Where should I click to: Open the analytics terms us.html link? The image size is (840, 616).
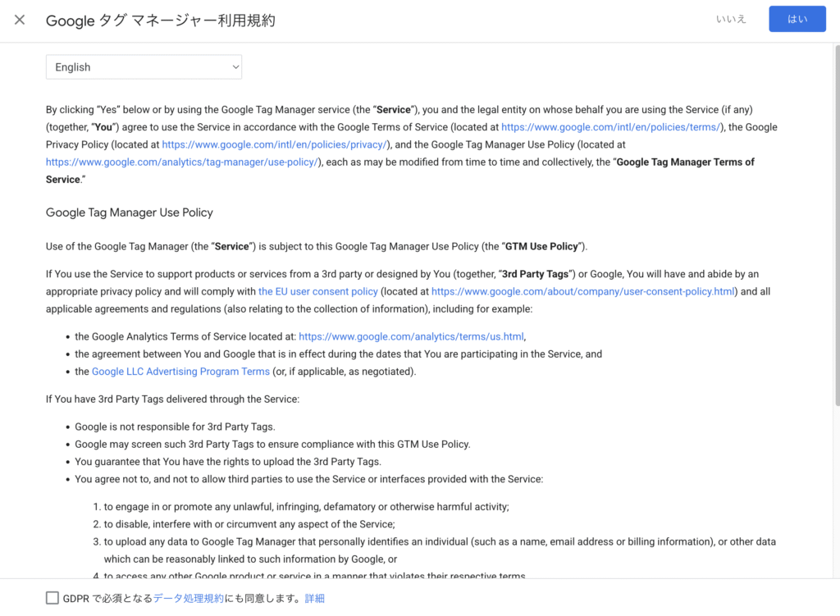pyautogui.click(x=411, y=336)
